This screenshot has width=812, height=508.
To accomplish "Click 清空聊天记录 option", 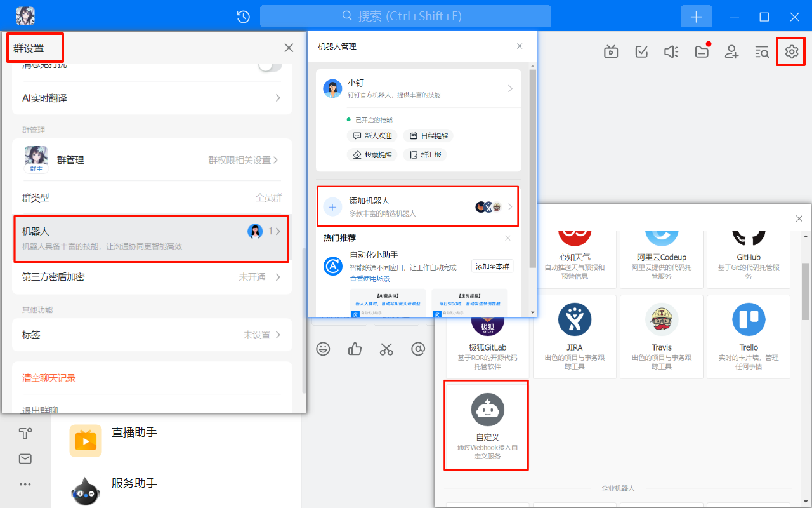I will coord(49,378).
